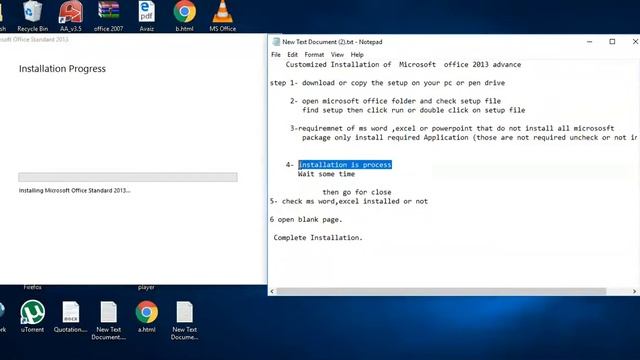The image size is (640, 360).
Task: Click the 'Wait some time' line
Action: click(326, 174)
